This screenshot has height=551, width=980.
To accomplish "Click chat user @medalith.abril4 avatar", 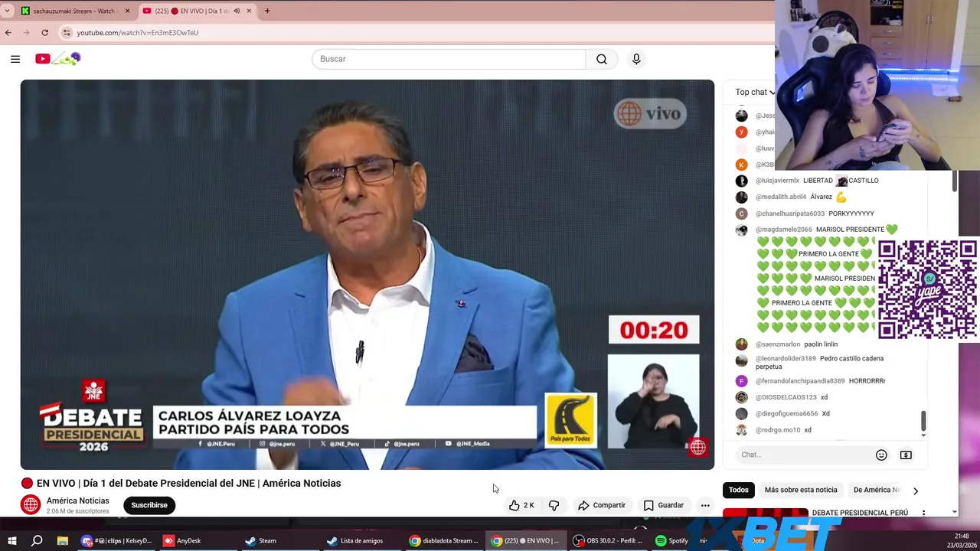I will tap(741, 197).
